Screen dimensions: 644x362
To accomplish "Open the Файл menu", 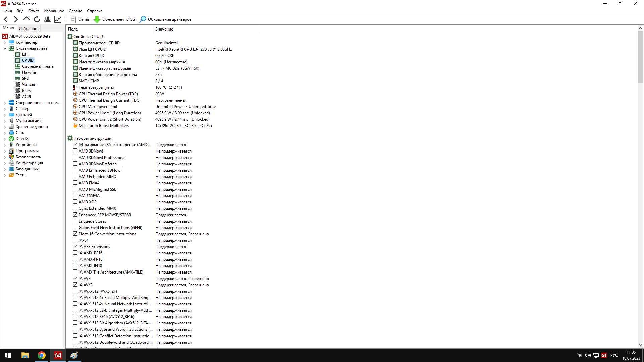I will pos(7,11).
